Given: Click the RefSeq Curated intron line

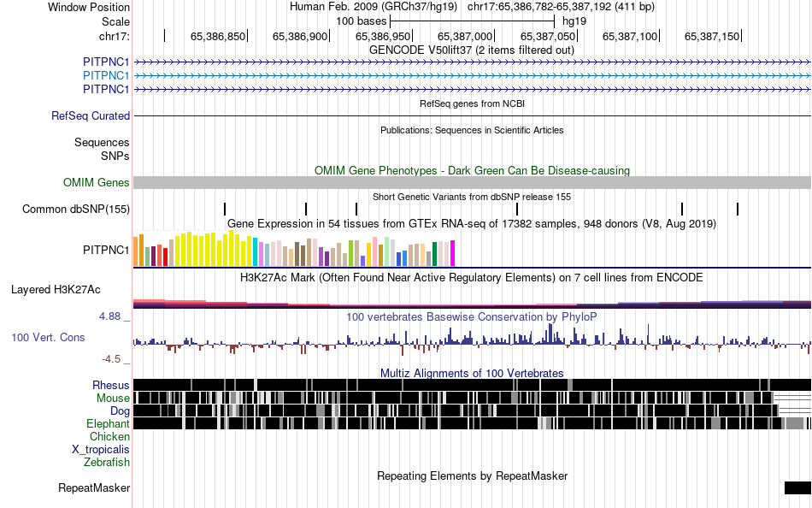Looking at the screenshot, I should pos(473,115).
